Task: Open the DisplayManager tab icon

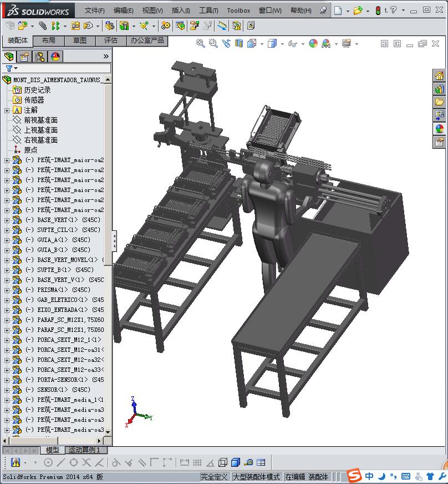Action: [x=55, y=57]
